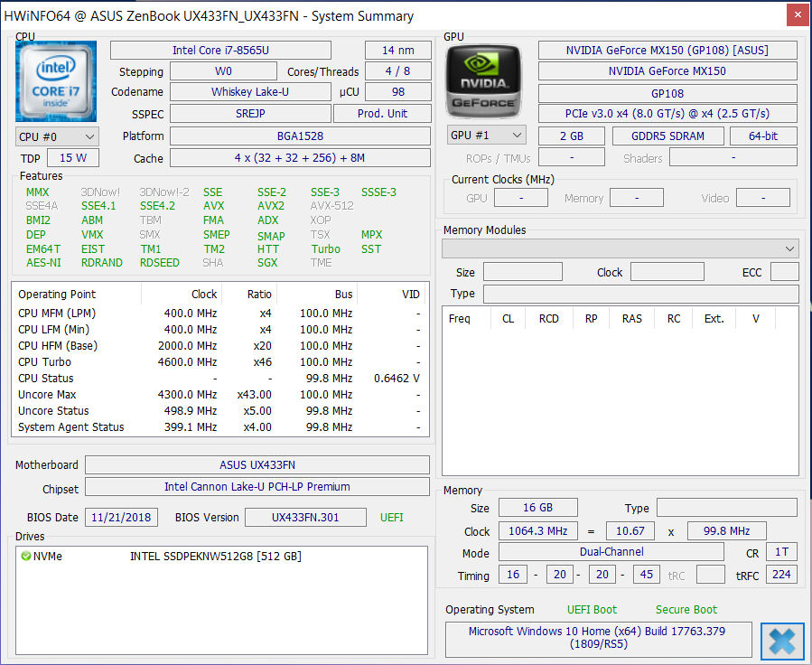Click the CPU Status 0.6462 V value
The image size is (812, 665).
pos(397,378)
